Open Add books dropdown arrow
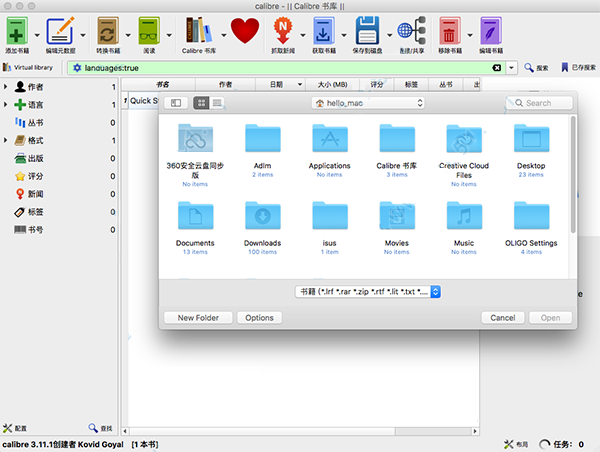 [37, 35]
